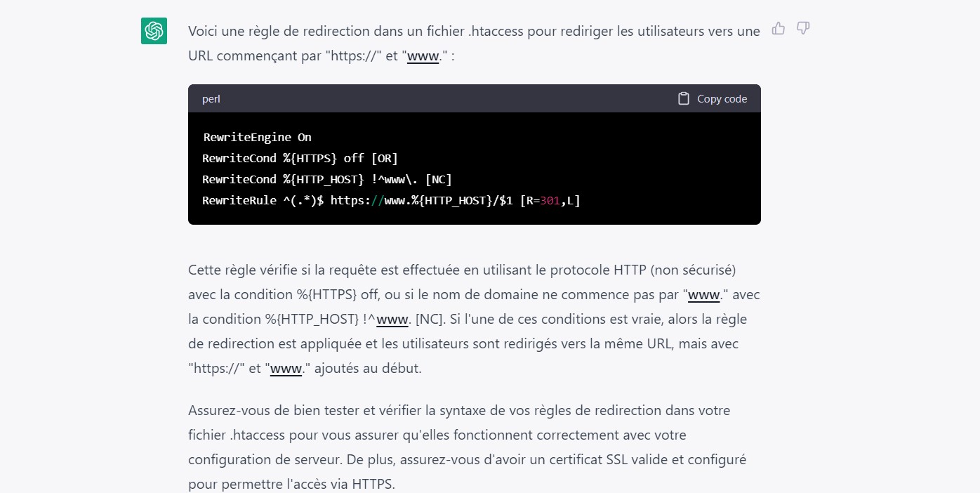The width and height of the screenshot is (980, 493).
Task: Copy the code using the Copy code label
Action: click(722, 99)
